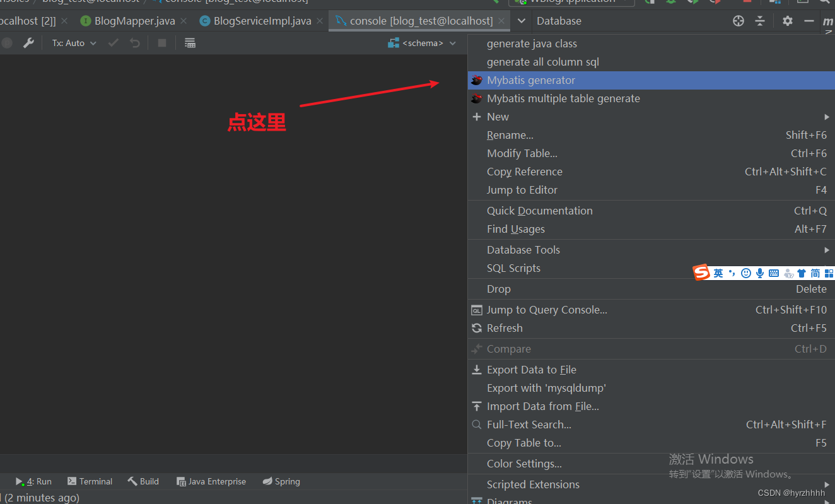Viewport: 835px width, 504px height.
Task: Open the <schema> selector dropdown
Action: [x=423, y=43]
